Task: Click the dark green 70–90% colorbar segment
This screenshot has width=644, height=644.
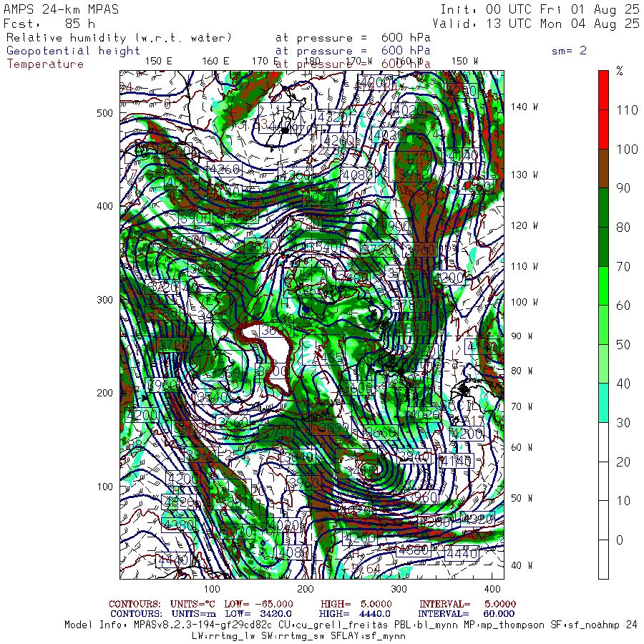Action: click(603, 227)
